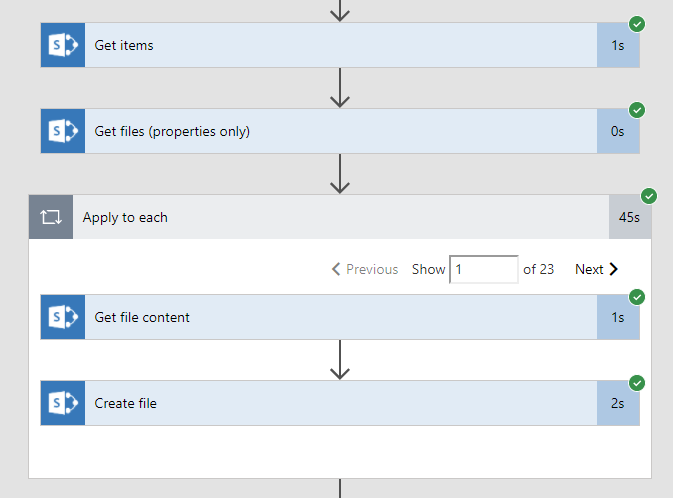Click SharePoint icon on Get items step
Image resolution: width=673 pixels, height=498 pixels.
62,45
